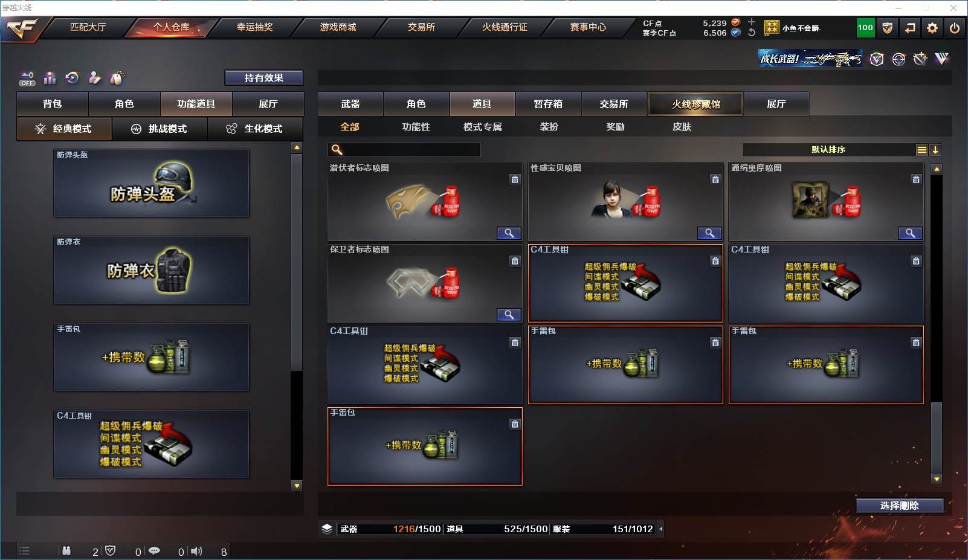
Task: Toggle sort direction arrow next to 默认排序
Action: click(935, 150)
